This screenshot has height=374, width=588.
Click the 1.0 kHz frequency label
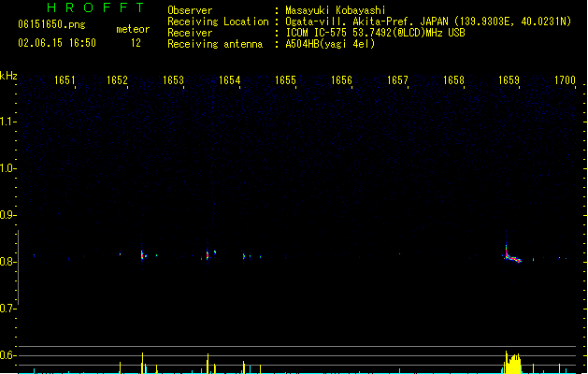pyautogui.click(x=7, y=168)
